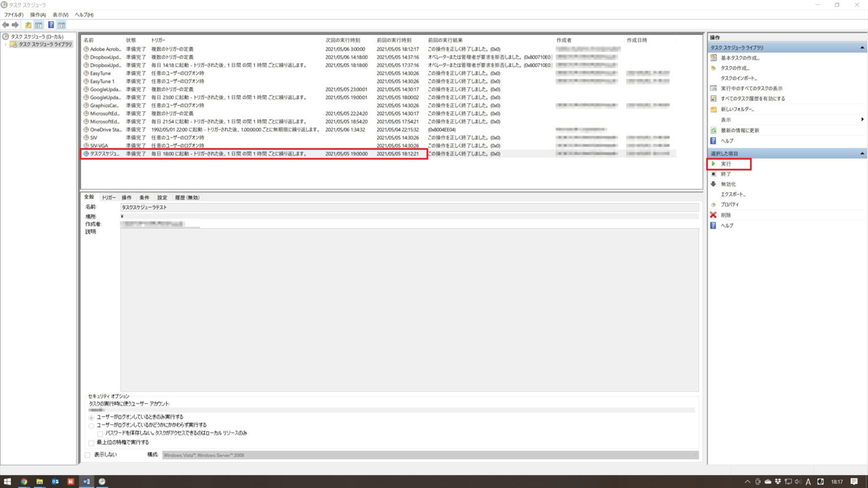Image resolution: width=868 pixels, height=488 pixels.
Task: Select the 基本タスクの作成 (Create Basic Task) icon
Action: (x=736, y=58)
